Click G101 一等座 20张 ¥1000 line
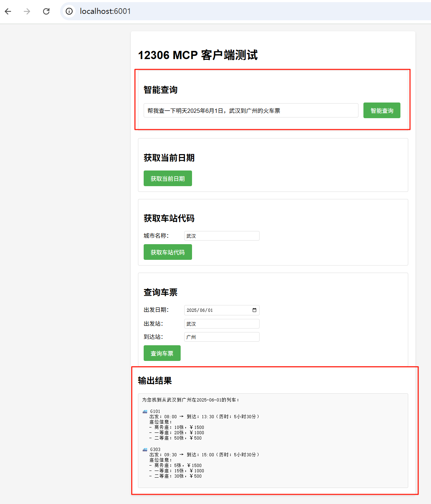This screenshot has height=504, width=431. [x=177, y=432]
